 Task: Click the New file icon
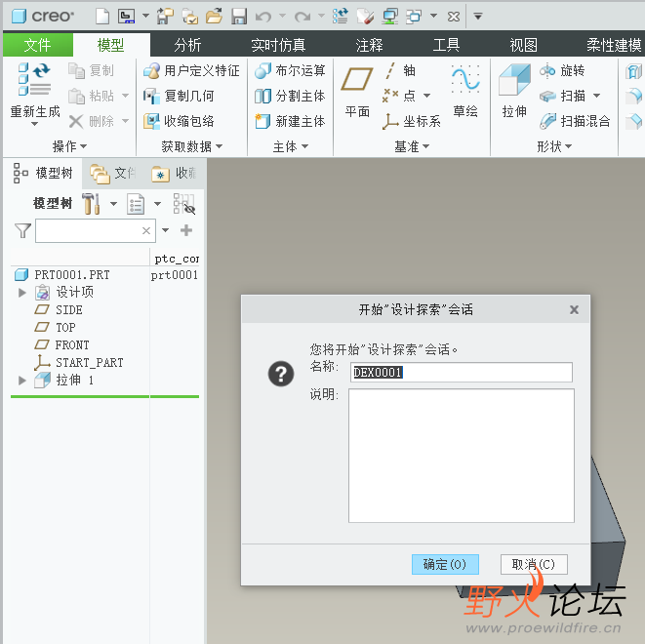point(102,17)
